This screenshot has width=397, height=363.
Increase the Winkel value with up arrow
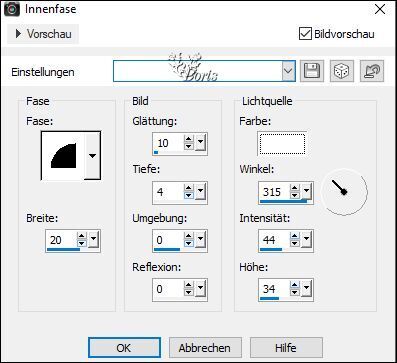[x=295, y=188]
